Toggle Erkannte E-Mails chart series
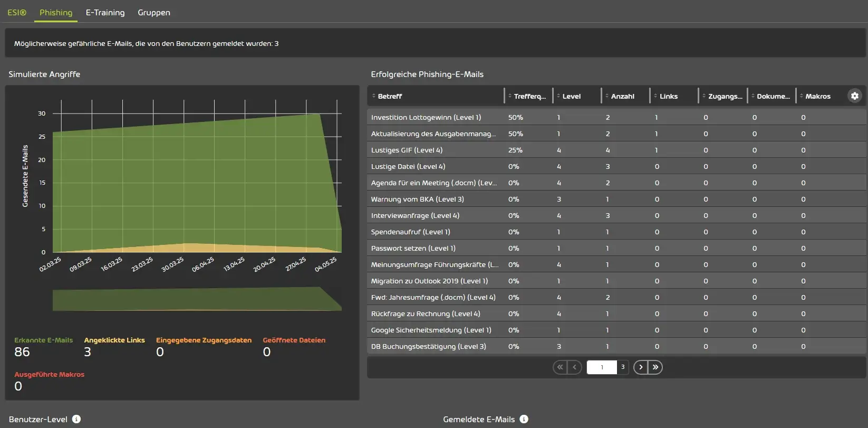Screen dimensions: 868x428 [43, 340]
